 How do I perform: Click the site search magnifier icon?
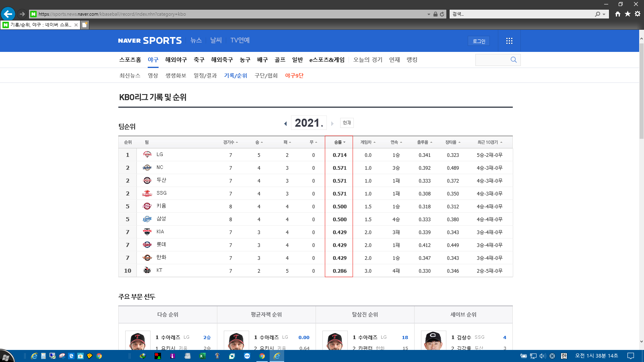[514, 60]
